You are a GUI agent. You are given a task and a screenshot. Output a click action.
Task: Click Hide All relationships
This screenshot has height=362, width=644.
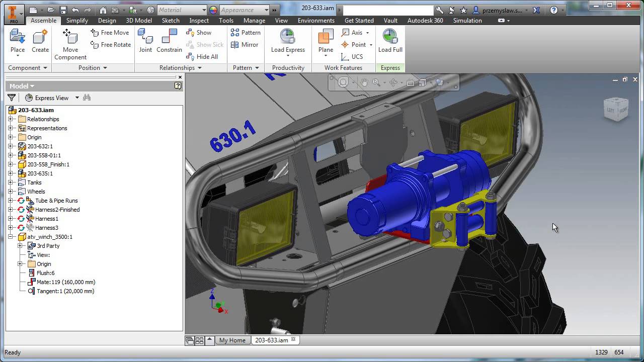click(x=202, y=57)
